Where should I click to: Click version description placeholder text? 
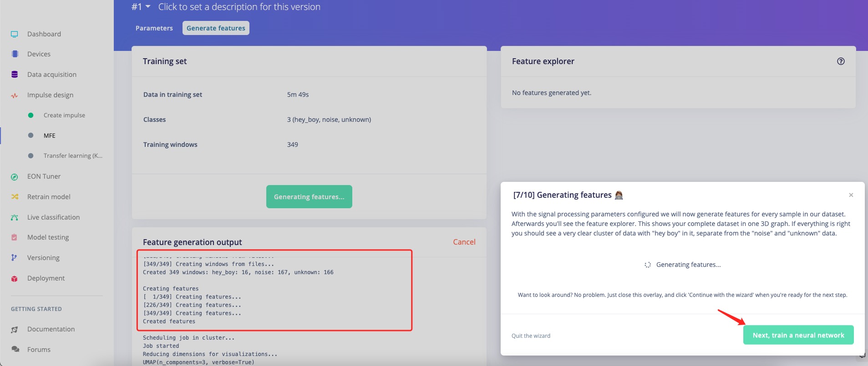pos(239,7)
